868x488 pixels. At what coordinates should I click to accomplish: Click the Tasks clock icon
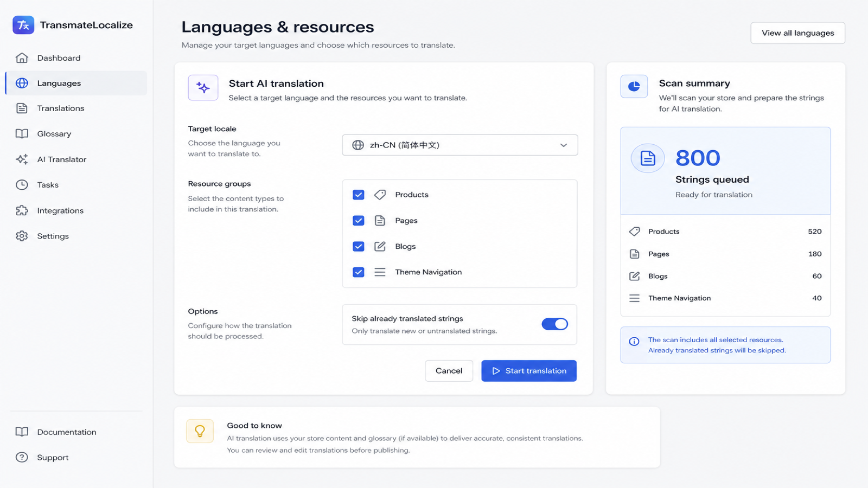pyautogui.click(x=22, y=185)
